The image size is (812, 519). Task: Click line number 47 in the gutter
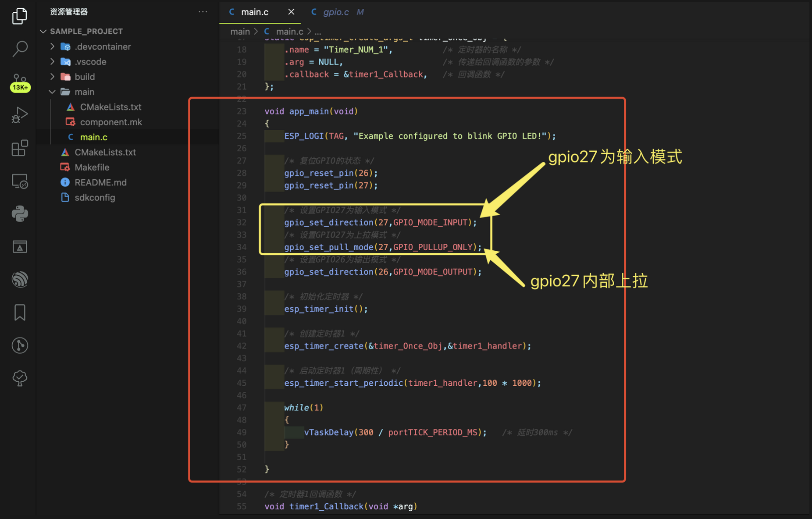click(x=242, y=408)
